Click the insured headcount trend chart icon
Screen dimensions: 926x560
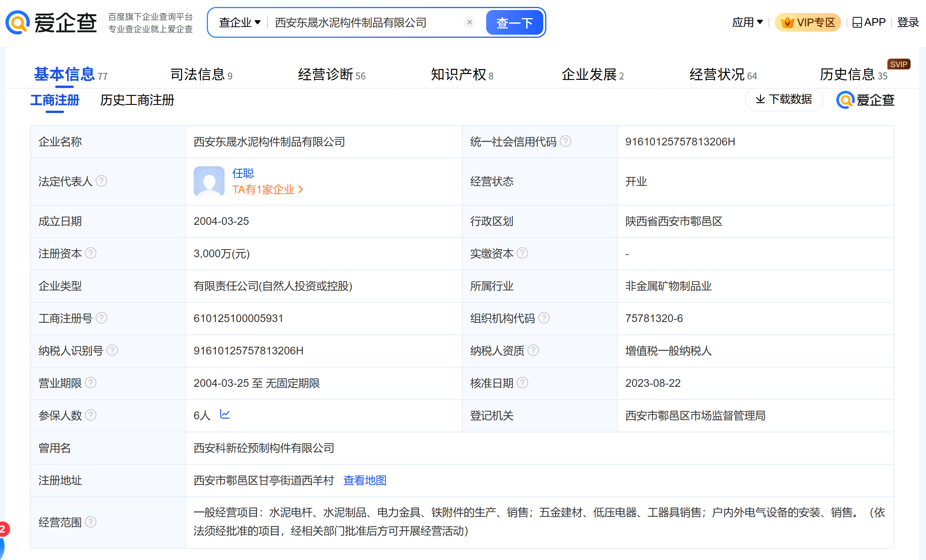(225, 414)
